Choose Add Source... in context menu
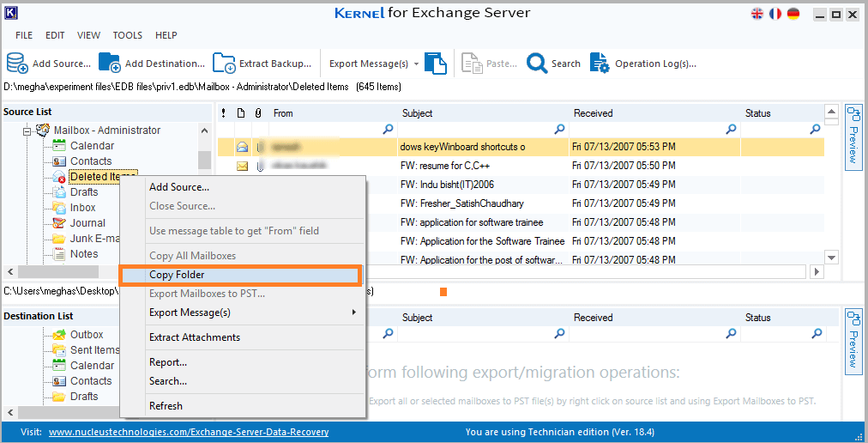This screenshot has width=868, height=443. pyautogui.click(x=244, y=187)
